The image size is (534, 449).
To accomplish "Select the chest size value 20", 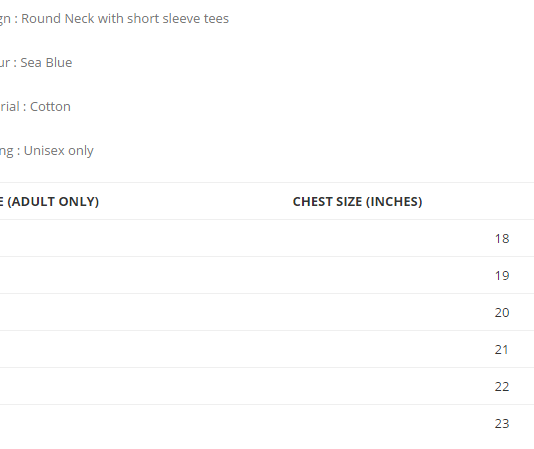I will coord(502,313).
